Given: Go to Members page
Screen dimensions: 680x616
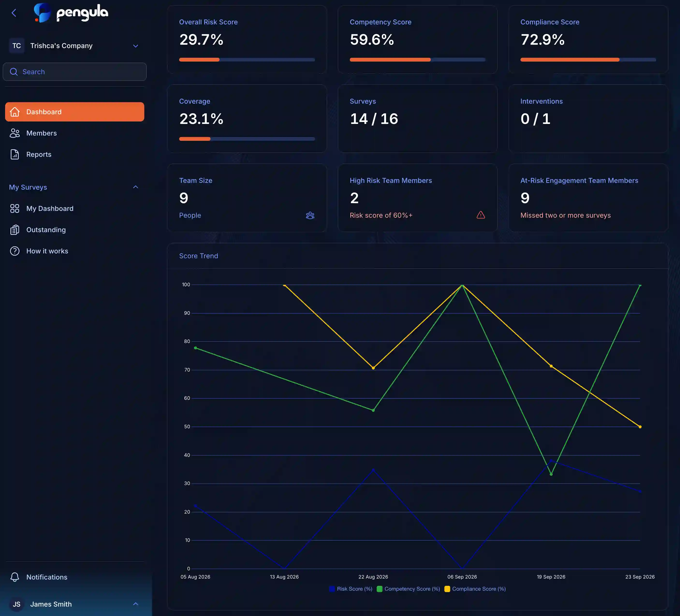Looking at the screenshot, I should 74,133.
